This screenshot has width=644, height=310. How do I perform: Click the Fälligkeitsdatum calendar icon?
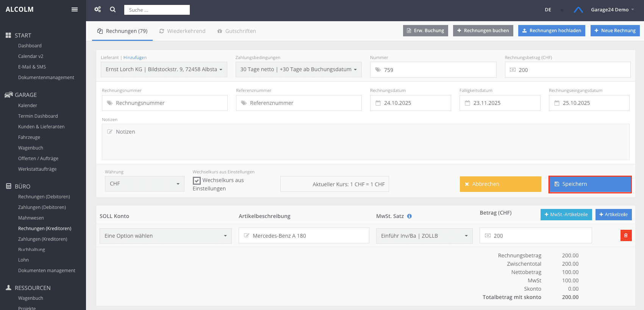point(467,103)
